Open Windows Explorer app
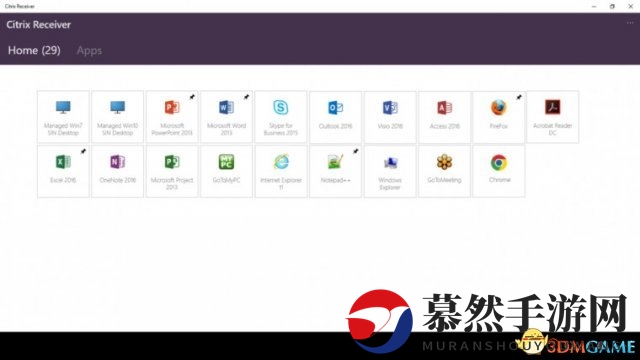 [390, 171]
